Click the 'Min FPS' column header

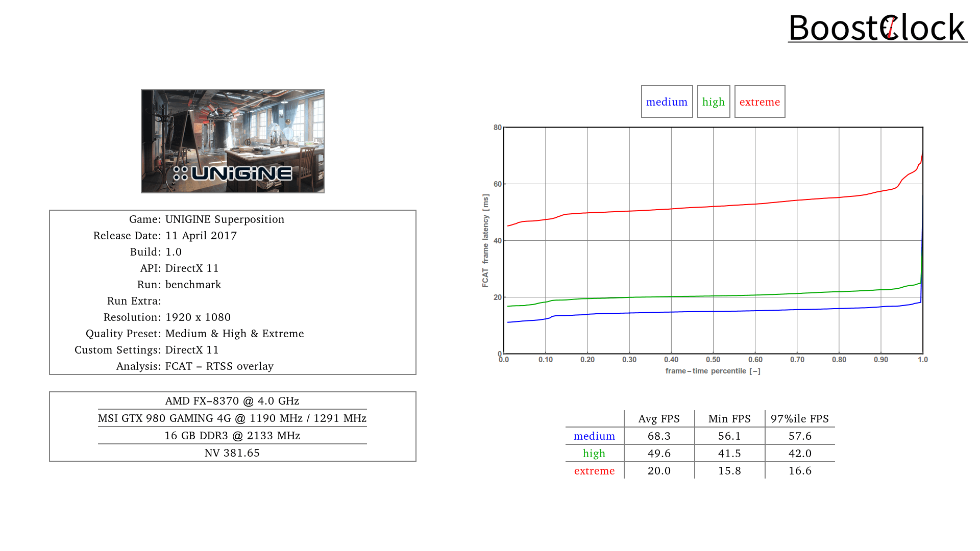729,419
